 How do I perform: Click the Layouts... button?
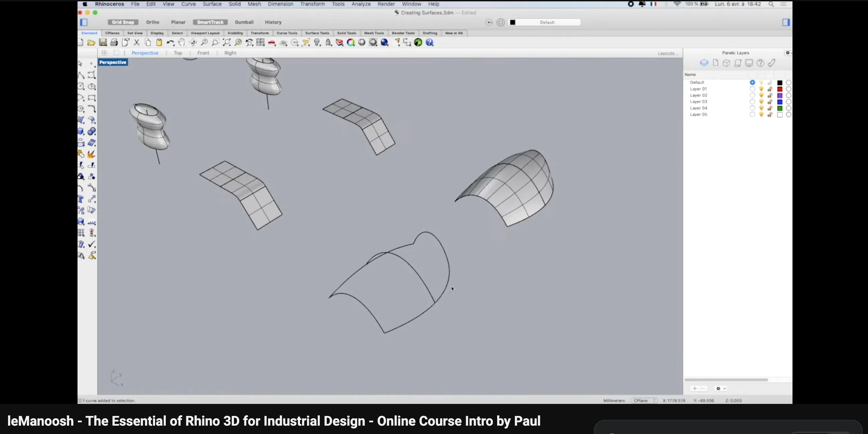click(668, 53)
